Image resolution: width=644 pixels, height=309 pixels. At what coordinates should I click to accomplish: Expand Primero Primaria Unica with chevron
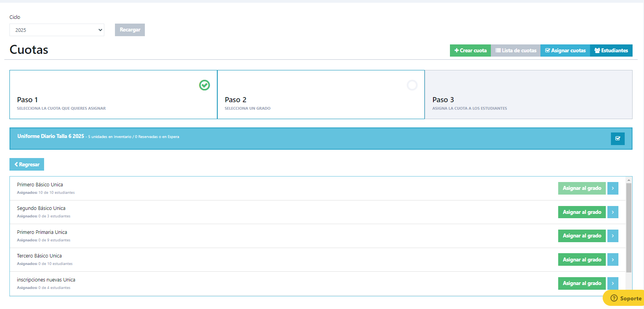(613, 236)
